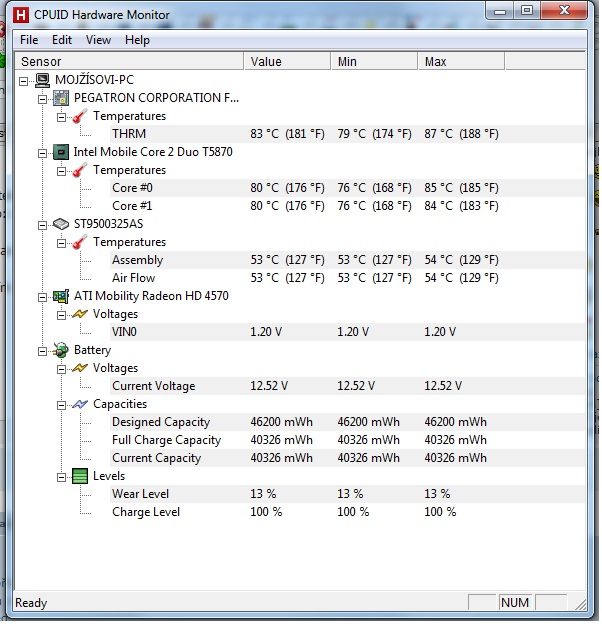Click the thermometer icon under ST9500325AS

point(80,242)
